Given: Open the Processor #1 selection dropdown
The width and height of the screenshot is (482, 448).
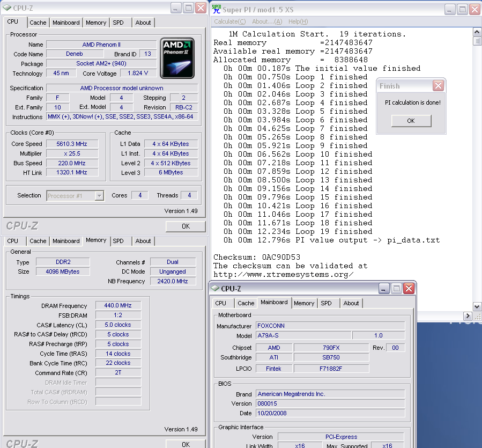Looking at the screenshot, I should coord(99,196).
